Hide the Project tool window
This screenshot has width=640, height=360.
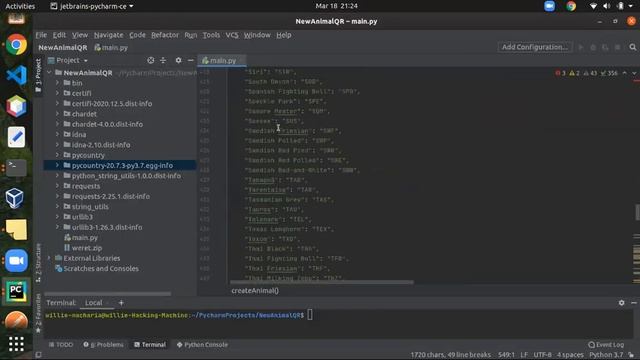pos(191,60)
